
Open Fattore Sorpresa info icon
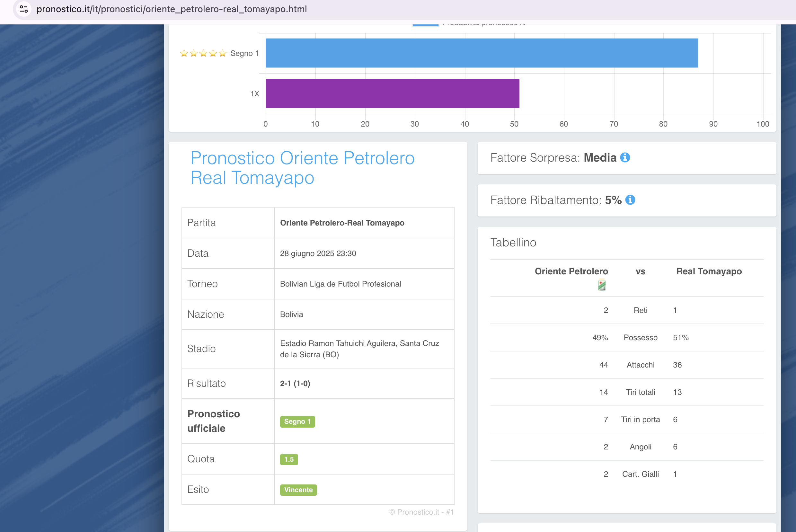click(625, 157)
